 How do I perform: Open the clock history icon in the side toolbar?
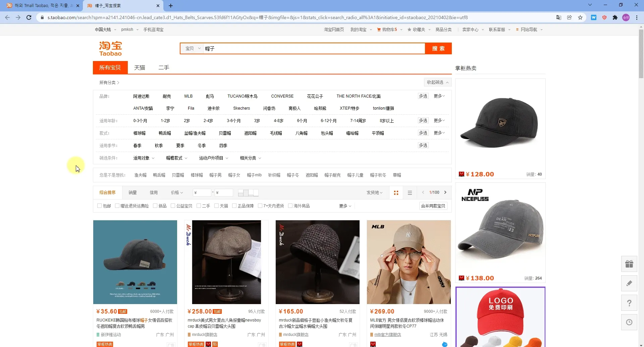[629, 322]
